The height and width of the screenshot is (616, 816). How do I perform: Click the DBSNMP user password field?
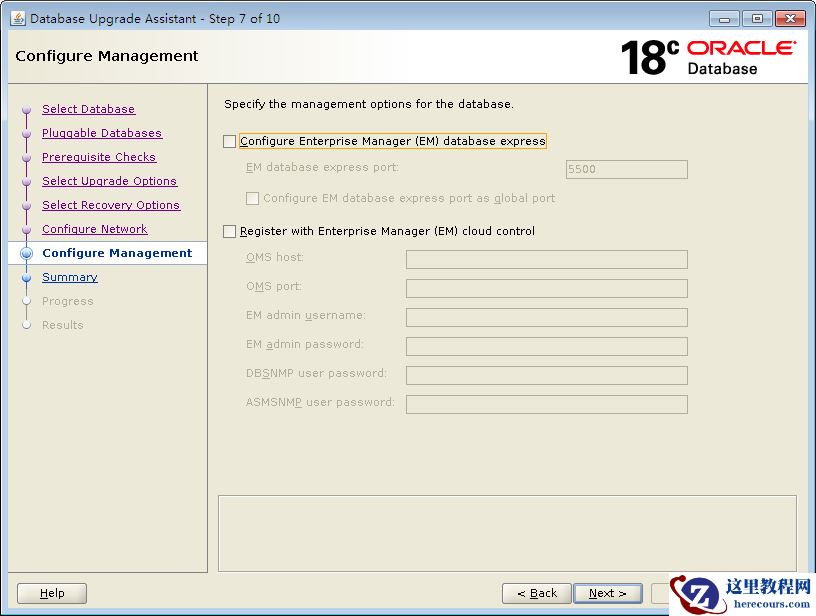click(x=546, y=375)
